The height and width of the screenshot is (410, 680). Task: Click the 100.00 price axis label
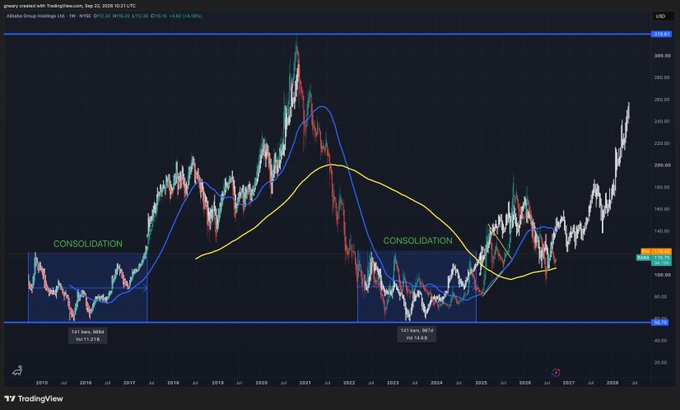[x=662, y=275]
